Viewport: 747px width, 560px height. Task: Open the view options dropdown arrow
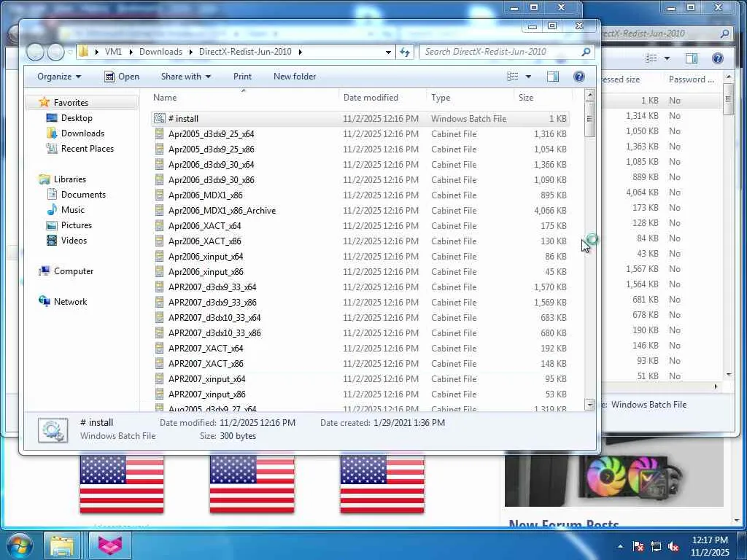[528, 77]
